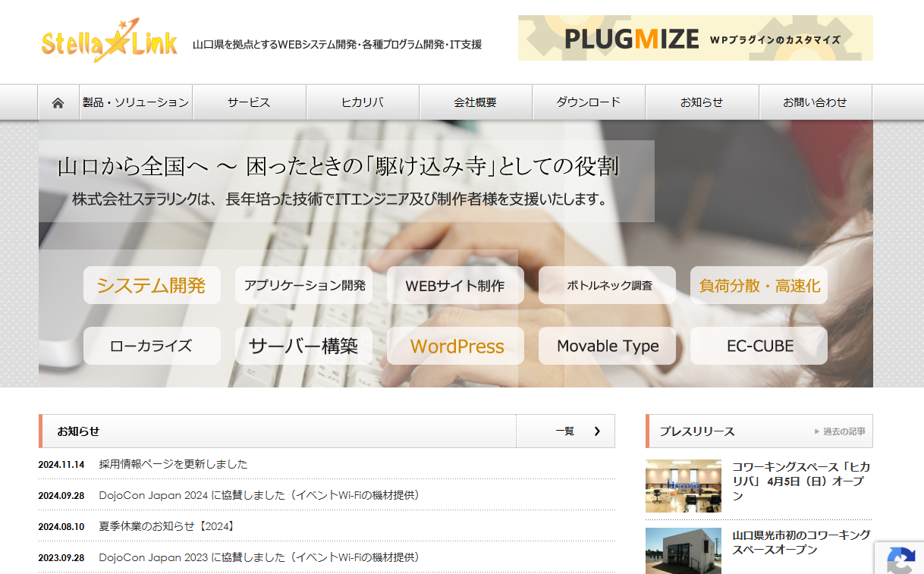Select お問い合わせ in navigation bar
Viewport: 924px width, 574px height.
tap(815, 102)
